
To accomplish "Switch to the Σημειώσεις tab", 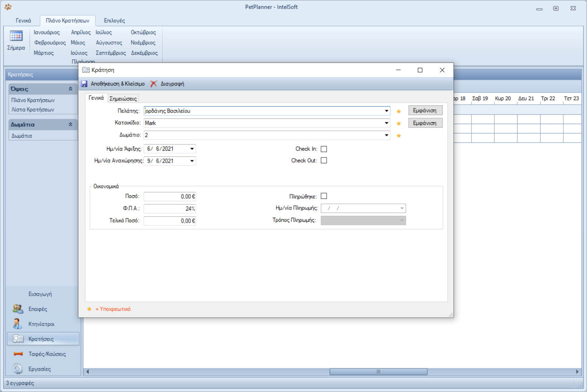I will tap(123, 99).
